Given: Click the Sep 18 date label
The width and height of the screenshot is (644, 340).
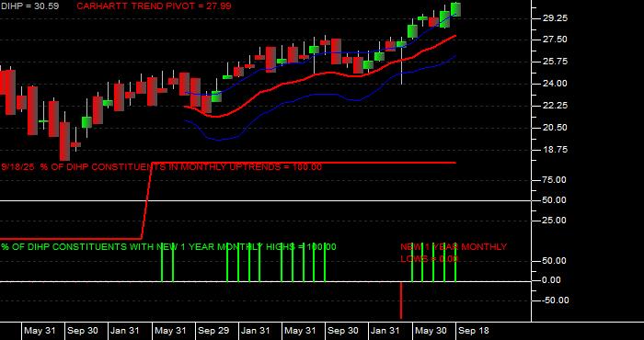Looking at the screenshot, I should 474,331.
